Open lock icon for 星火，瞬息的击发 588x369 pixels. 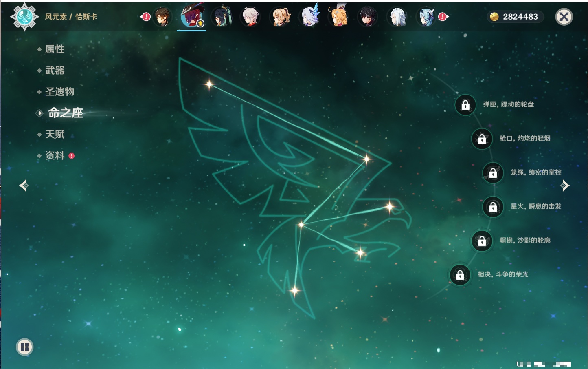coord(493,207)
